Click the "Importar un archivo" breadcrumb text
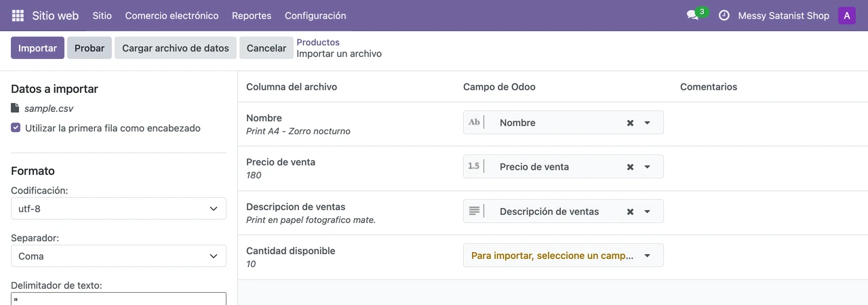The width and height of the screenshot is (868, 305). [x=339, y=54]
